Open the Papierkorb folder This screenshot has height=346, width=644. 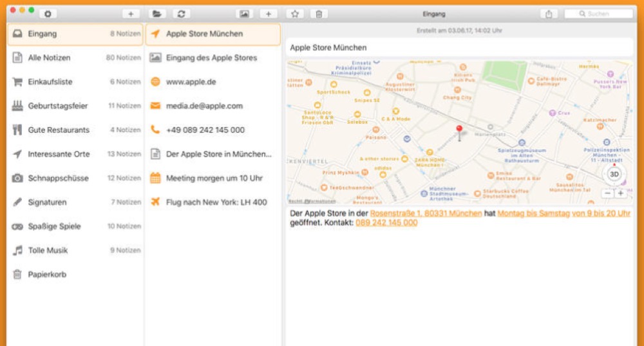pos(47,274)
